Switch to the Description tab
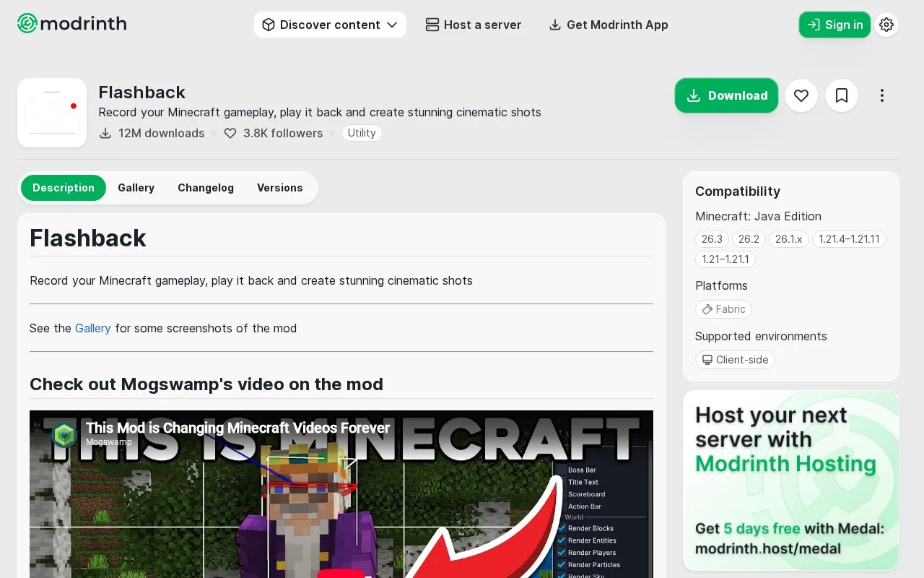924x578 pixels. [x=64, y=188]
